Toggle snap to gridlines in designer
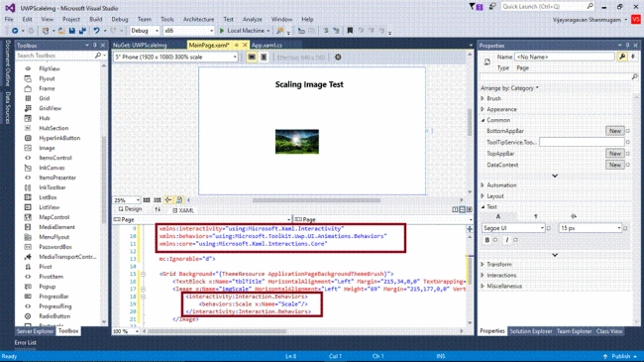The width and height of the screenshot is (644, 362). pos(158,200)
